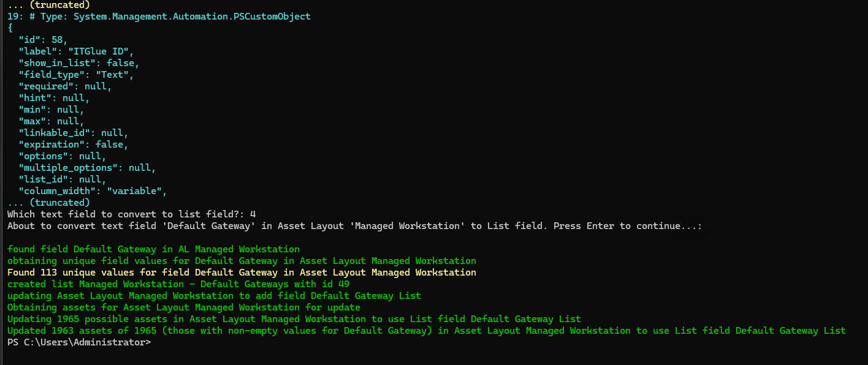Click the PSCustomObject type header line

tap(159, 17)
